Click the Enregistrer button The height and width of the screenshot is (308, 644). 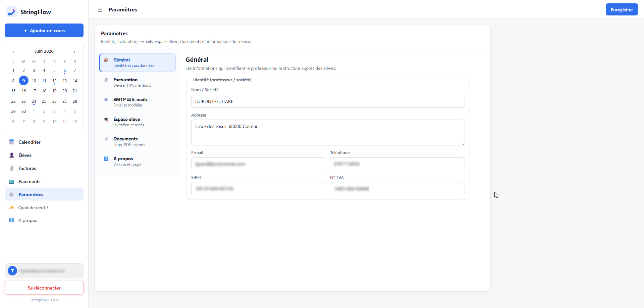click(622, 10)
